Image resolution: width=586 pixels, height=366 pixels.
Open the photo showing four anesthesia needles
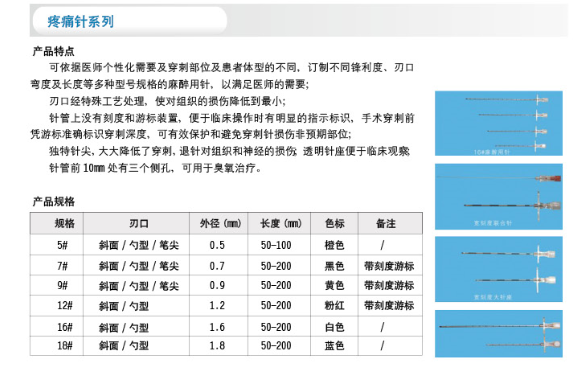pos(499,123)
